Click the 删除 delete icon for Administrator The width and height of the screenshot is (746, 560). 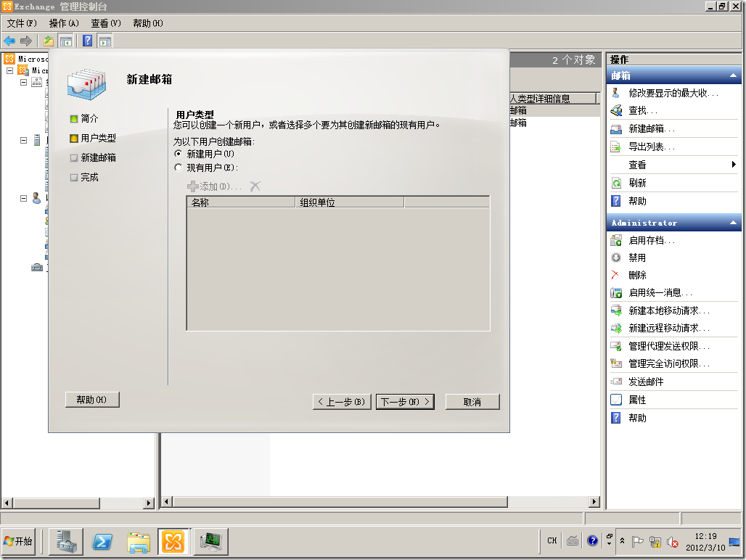(x=616, y=274)
